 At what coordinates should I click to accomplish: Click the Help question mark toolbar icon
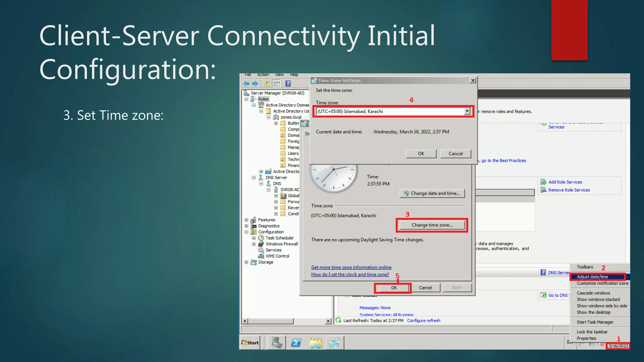pyautogui.click(x=288, y=84)
